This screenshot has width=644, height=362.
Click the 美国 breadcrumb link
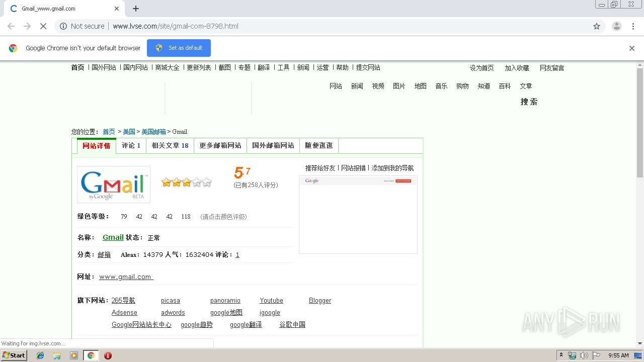click(x=129, y=132)
